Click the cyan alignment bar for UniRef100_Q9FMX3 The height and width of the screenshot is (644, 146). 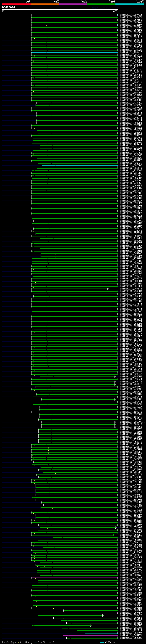point(74,15)
